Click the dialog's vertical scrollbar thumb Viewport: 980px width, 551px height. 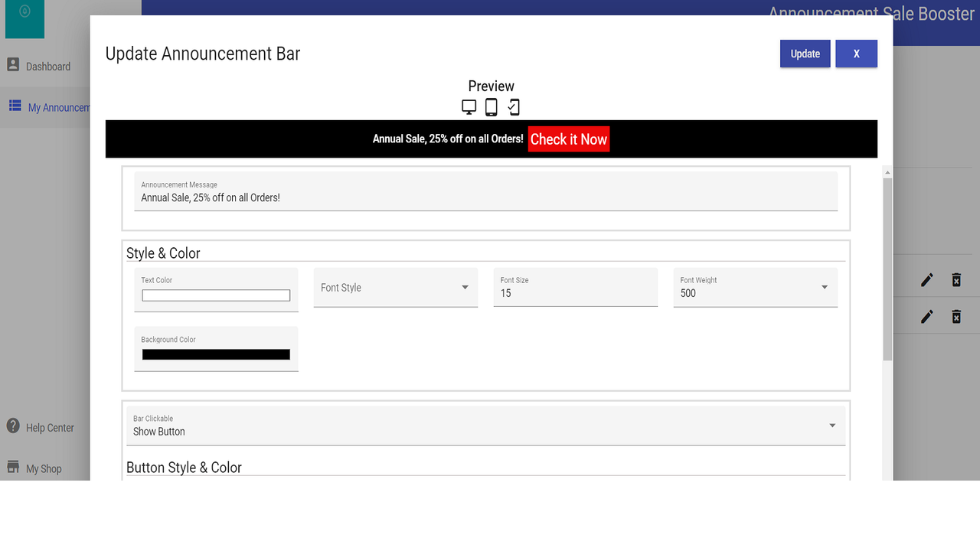click(887, 269)
